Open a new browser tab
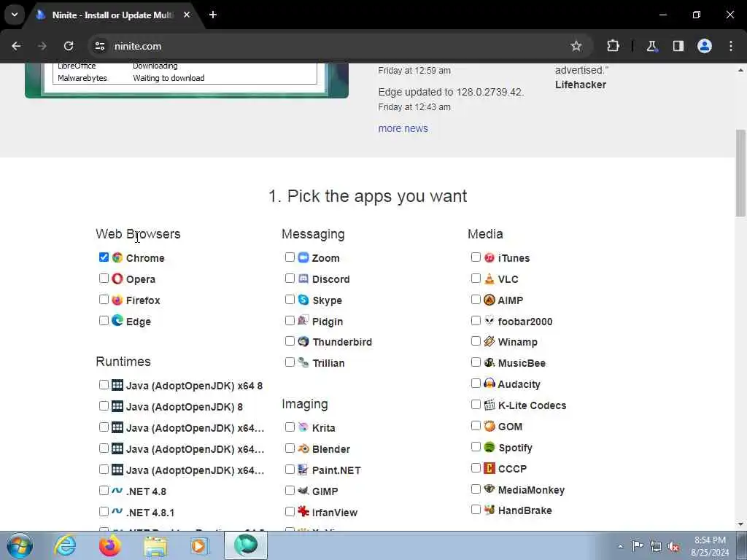 click(x=213, y=15)
